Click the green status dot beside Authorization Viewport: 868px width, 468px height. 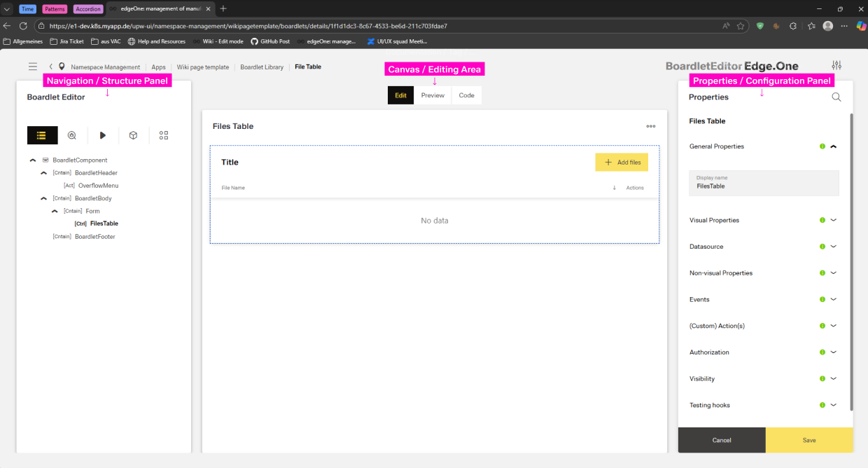(822, 352)
